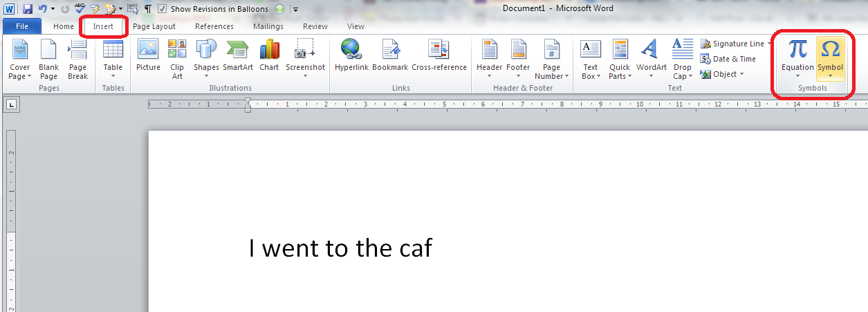Image resolution: width=868 pixels, height=312 pixels.
Task: Click the Save icon in quick access toolbar
Action: (28, 9)
